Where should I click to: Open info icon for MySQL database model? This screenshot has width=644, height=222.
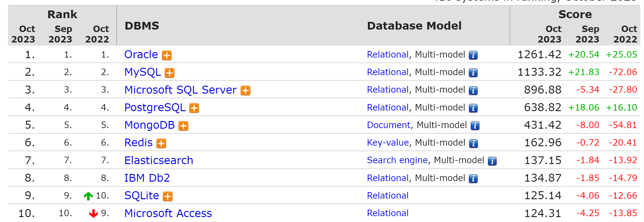click(473, 73)
